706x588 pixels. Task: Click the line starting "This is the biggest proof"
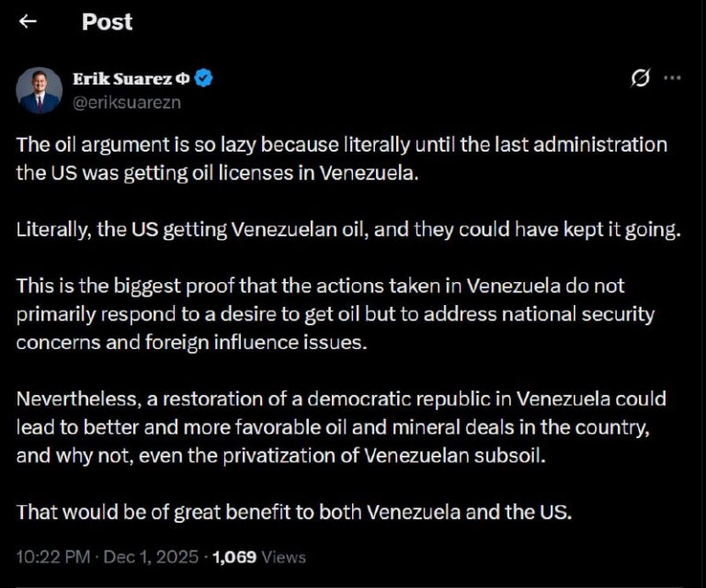tap(320, 285)
